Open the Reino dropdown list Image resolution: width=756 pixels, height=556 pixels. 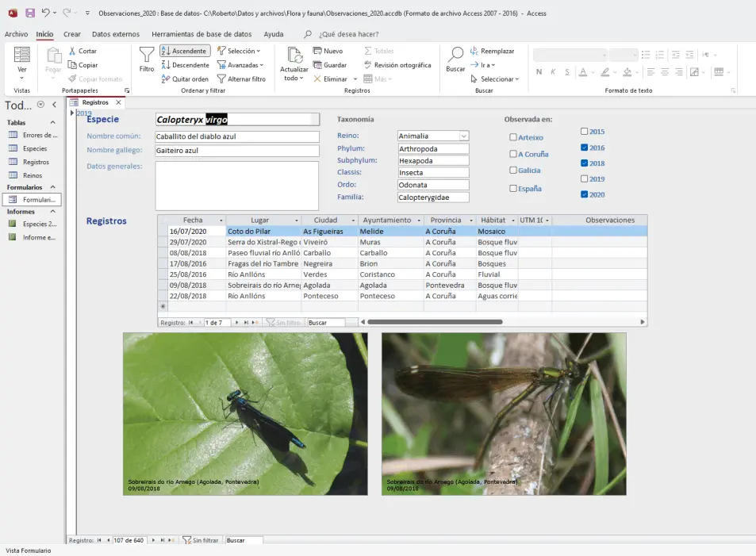[x=464, y=136]
